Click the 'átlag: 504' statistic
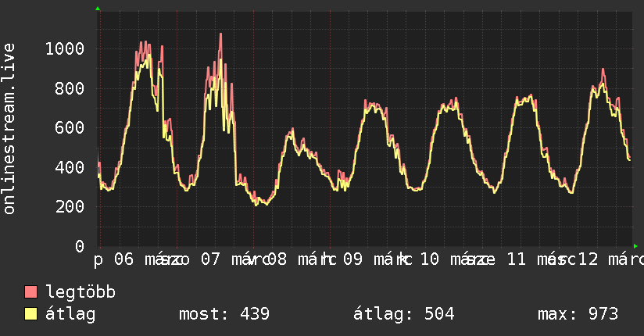The image size is (644, 336). [x=404, y=314]
